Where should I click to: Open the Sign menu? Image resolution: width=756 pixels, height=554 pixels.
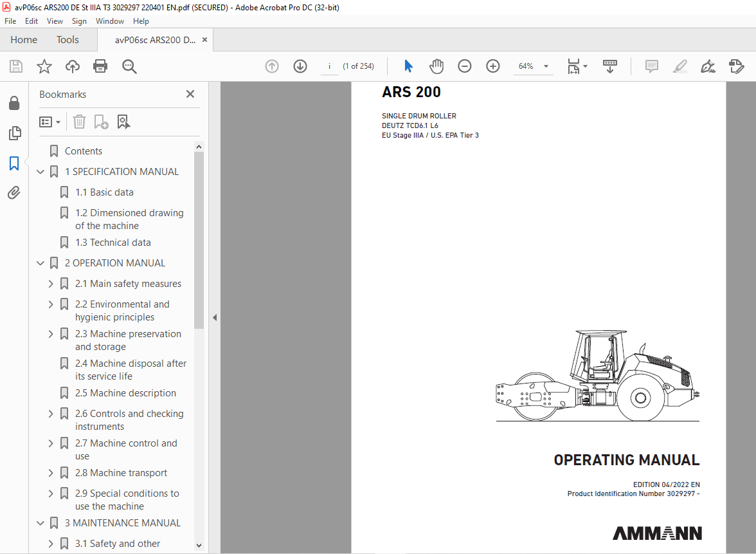coord(79,21)
